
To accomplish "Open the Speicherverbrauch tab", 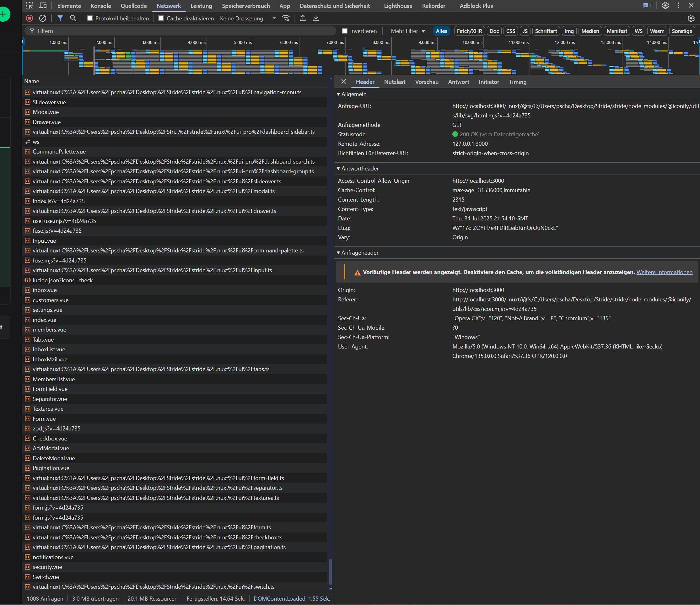I will click(x=245, y=6).
